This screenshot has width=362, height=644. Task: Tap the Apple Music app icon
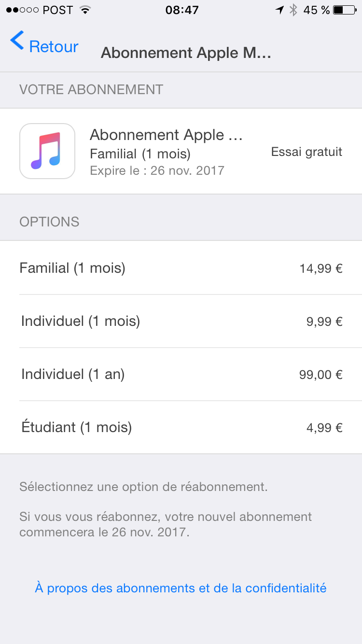47,151
